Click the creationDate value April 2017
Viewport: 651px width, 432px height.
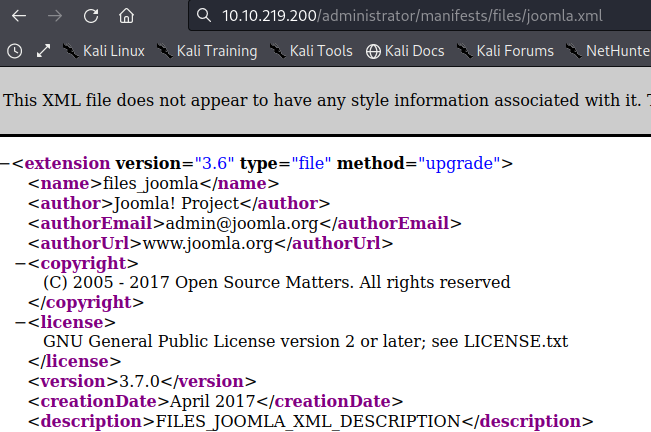click(x=212, y=401)
